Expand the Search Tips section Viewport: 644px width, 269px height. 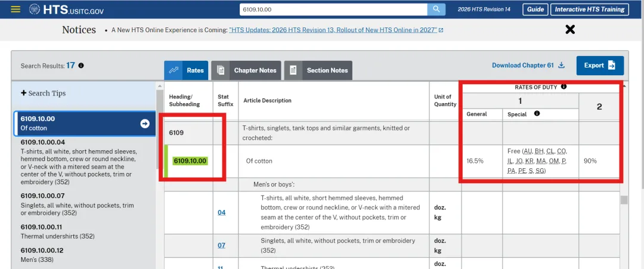[43, 93]
